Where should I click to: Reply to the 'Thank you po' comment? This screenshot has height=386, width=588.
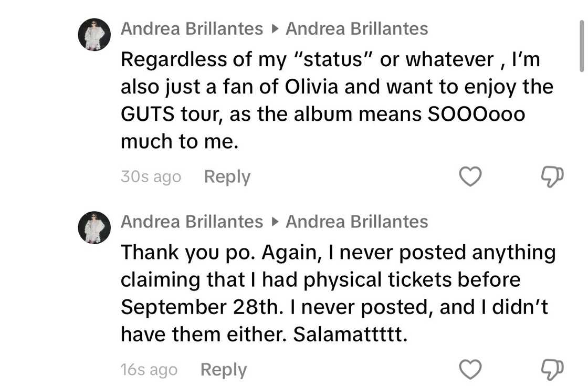tap(223, 370)
